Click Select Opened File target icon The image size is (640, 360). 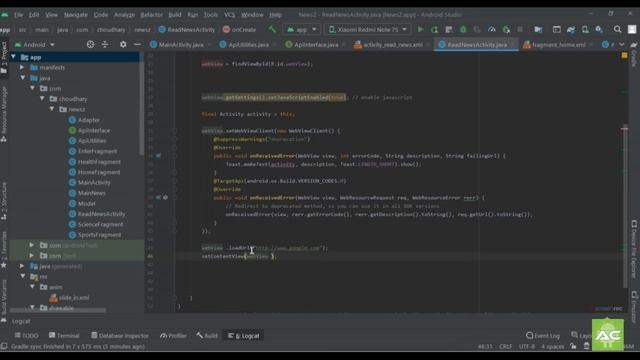click(90, 44)
